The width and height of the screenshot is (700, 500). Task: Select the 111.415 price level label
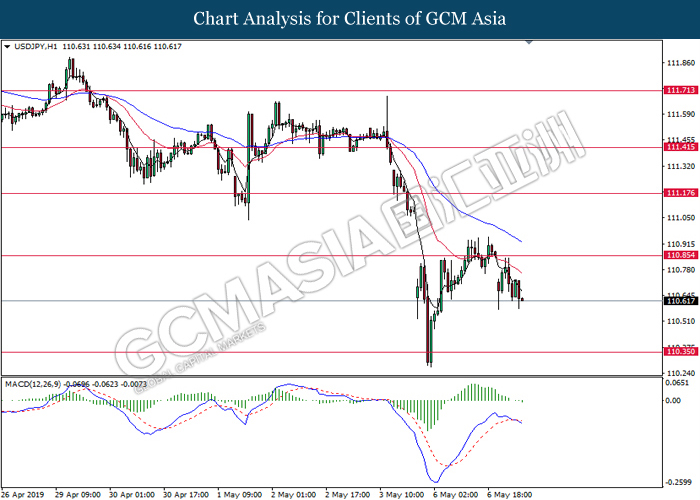tap(680, 147)
